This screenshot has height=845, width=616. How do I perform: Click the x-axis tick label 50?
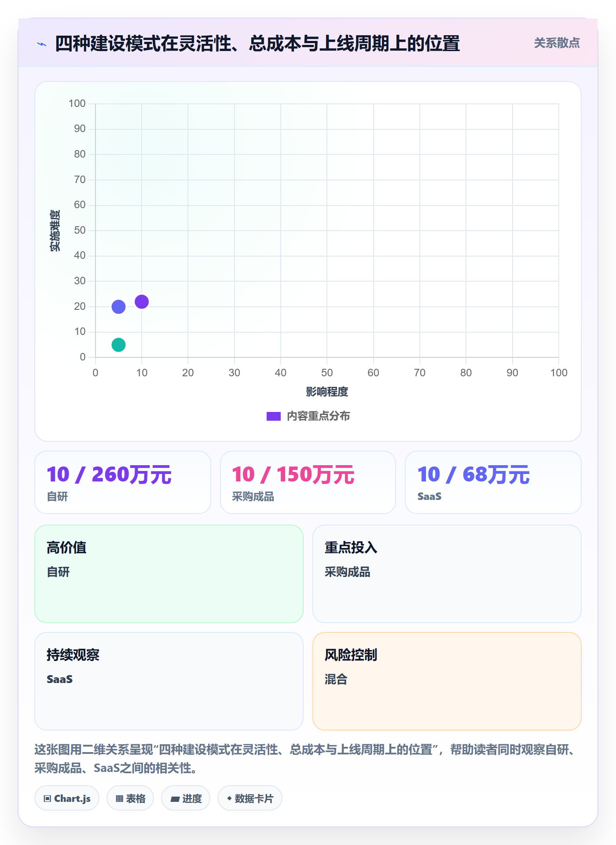coord(327,373)
